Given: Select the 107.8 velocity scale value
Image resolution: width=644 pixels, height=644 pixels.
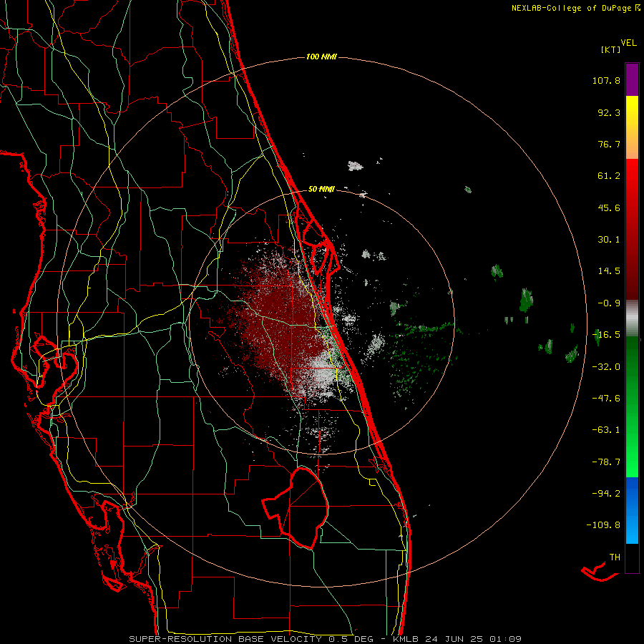Looking at the screenshot, I should point(606,80).
